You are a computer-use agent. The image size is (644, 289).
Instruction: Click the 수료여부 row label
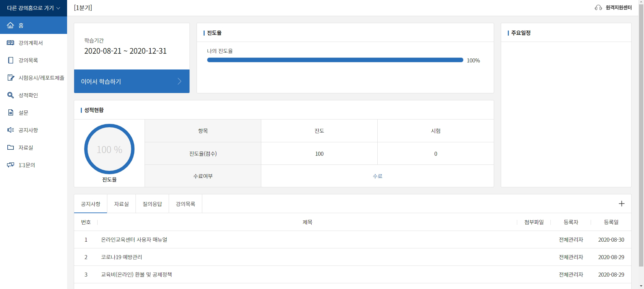[203, 176]
